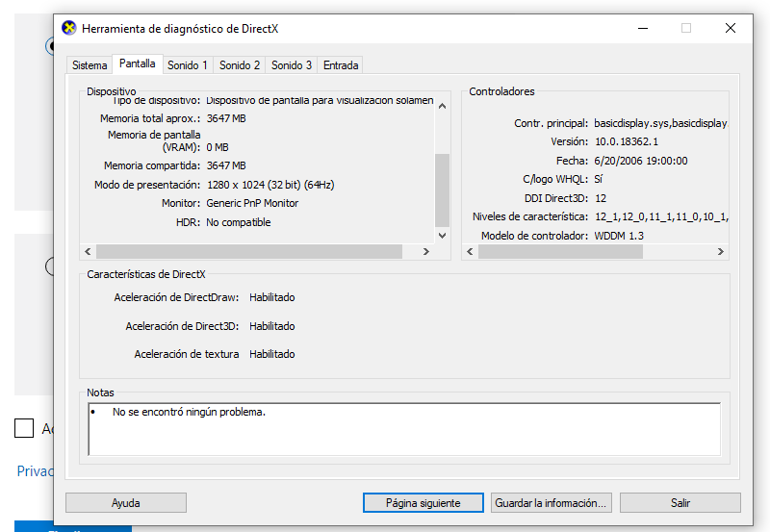This screenshot has width=770, height=532.
Task: Click Controladores horizontal scrollbar thumb
Action: click(x=560, y=251)
